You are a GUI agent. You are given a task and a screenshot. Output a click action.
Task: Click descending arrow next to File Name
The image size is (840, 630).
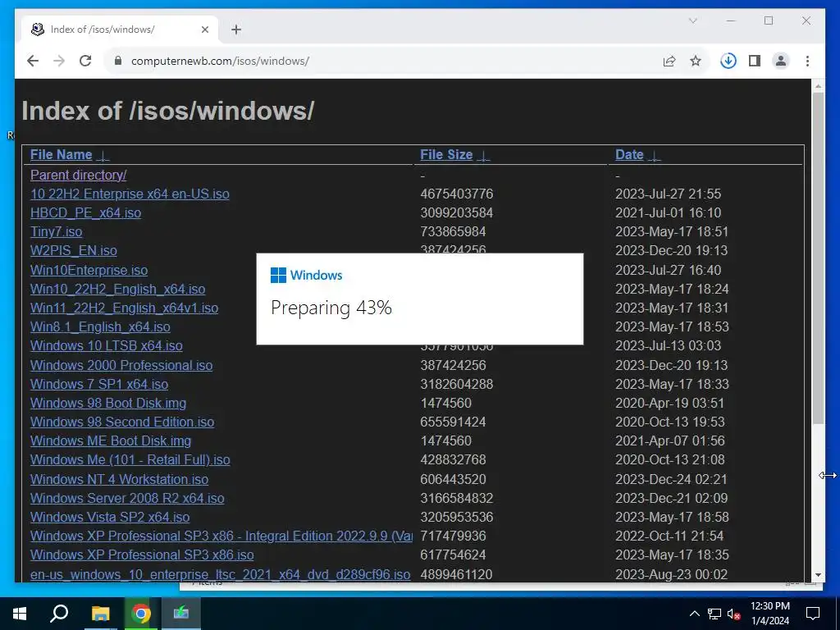[103, 156]
